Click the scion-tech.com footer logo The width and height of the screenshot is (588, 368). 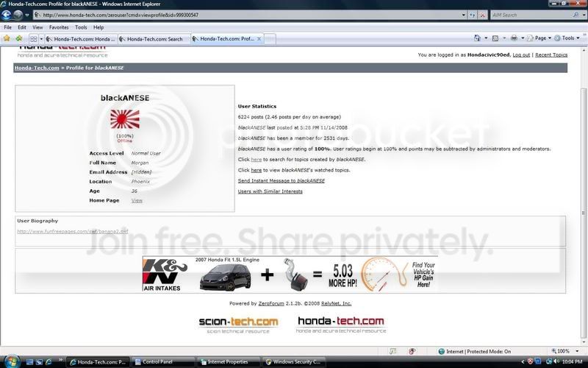click(238, 325)
